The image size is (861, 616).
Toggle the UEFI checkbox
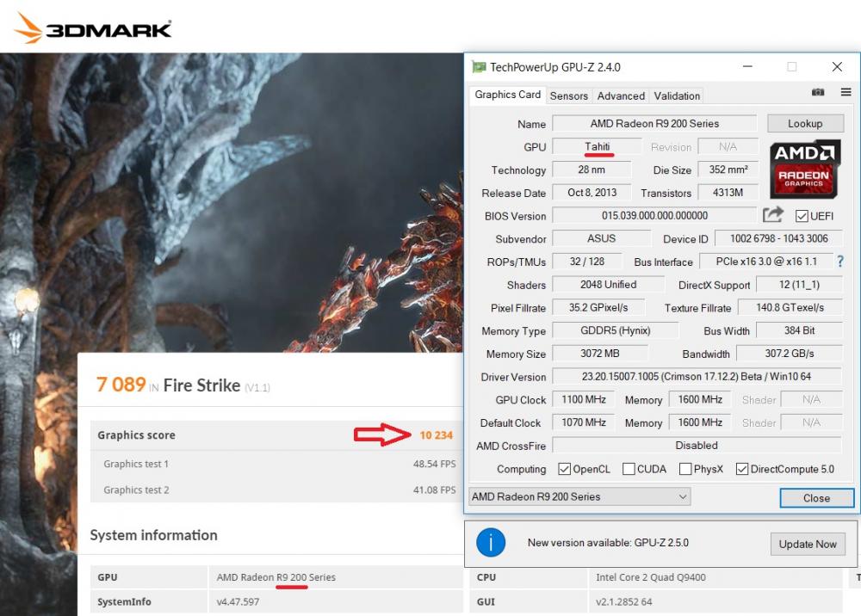(x=802, y=216)
